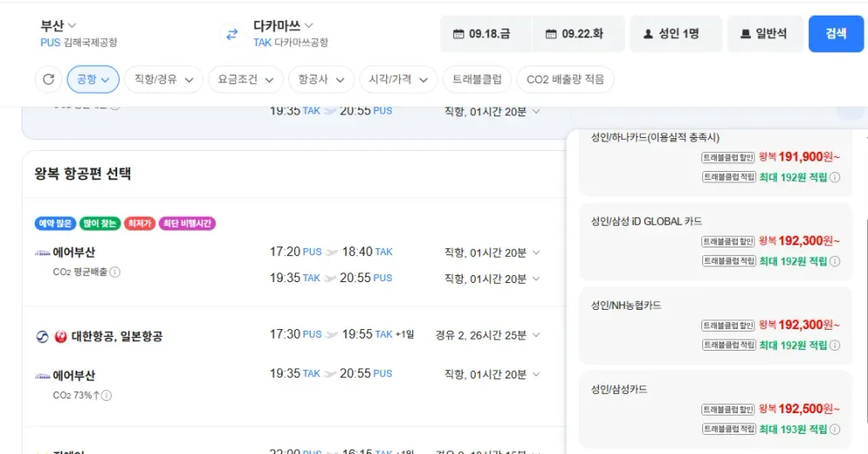
Task: Open info icon for 삼성카드 193원 적립
Action: 835,429
